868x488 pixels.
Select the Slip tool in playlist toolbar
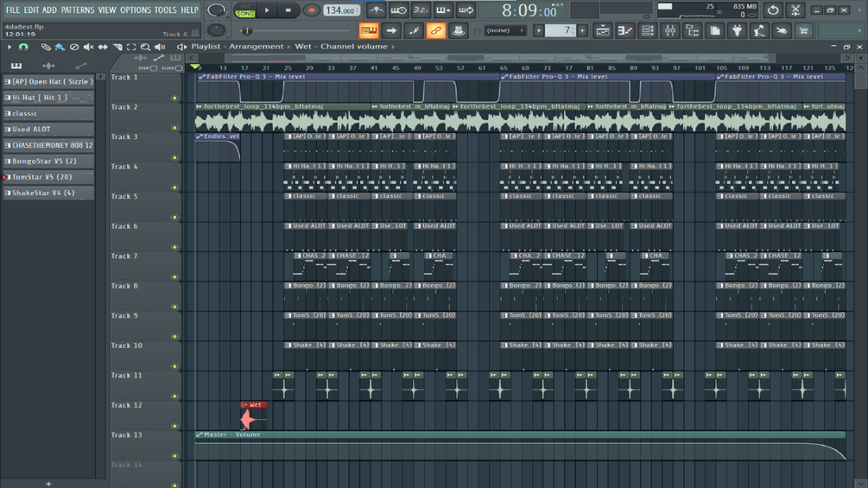click(x=103, y=47)
